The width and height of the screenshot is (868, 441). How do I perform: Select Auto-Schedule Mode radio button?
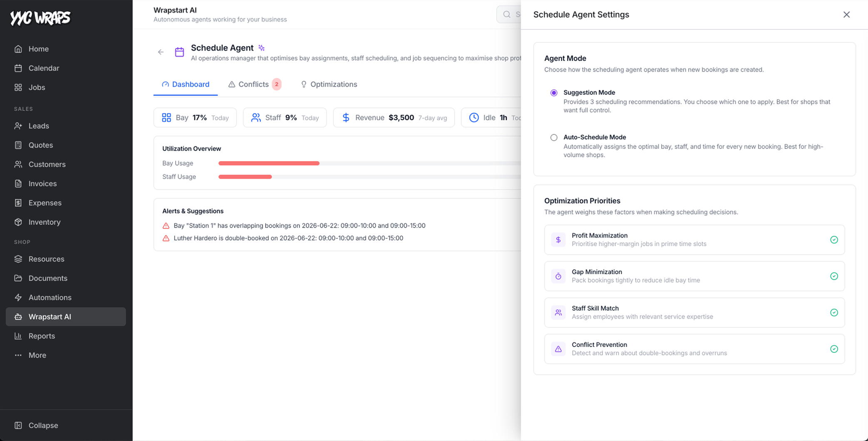554,137
